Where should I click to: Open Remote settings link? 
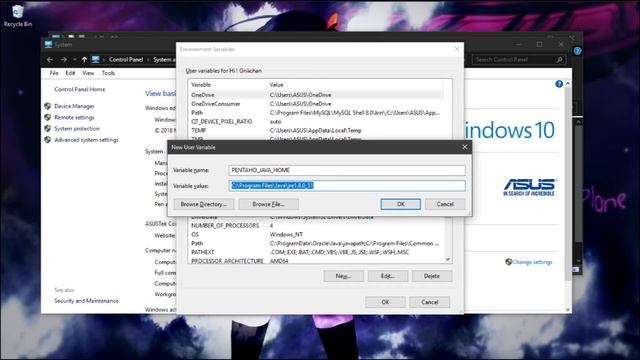[x=74, y=117]
